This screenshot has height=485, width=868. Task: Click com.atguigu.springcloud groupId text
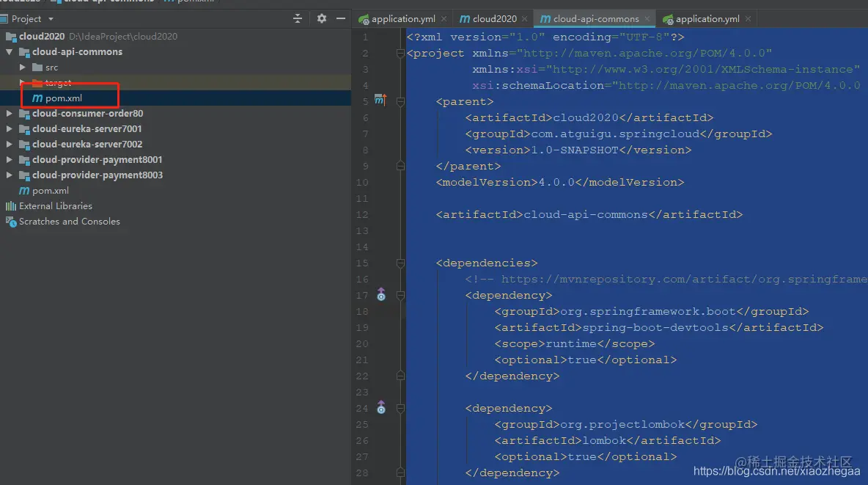point(615,134)
